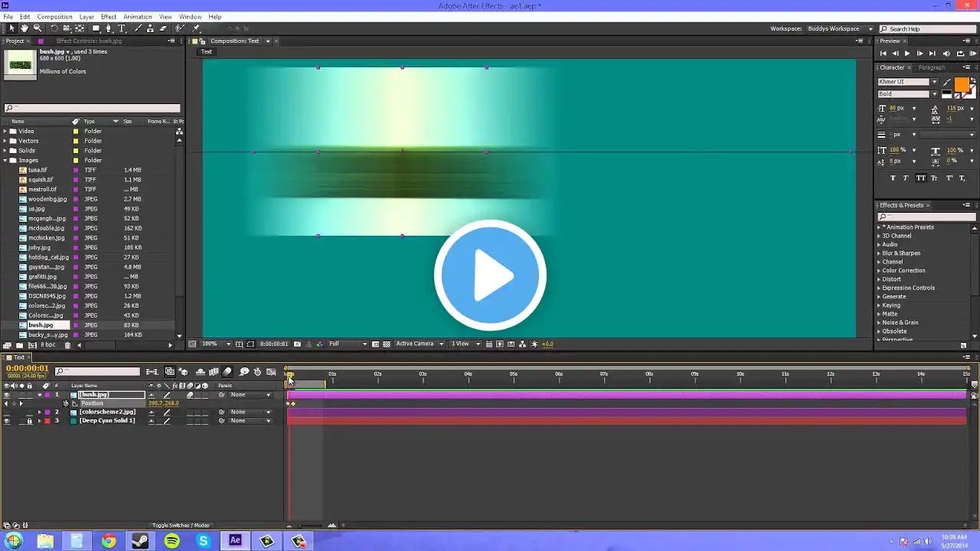This screenshot has width=980, height=551.
Task: Select the Rectangle shape tool
Action: (x=96, y=28)
